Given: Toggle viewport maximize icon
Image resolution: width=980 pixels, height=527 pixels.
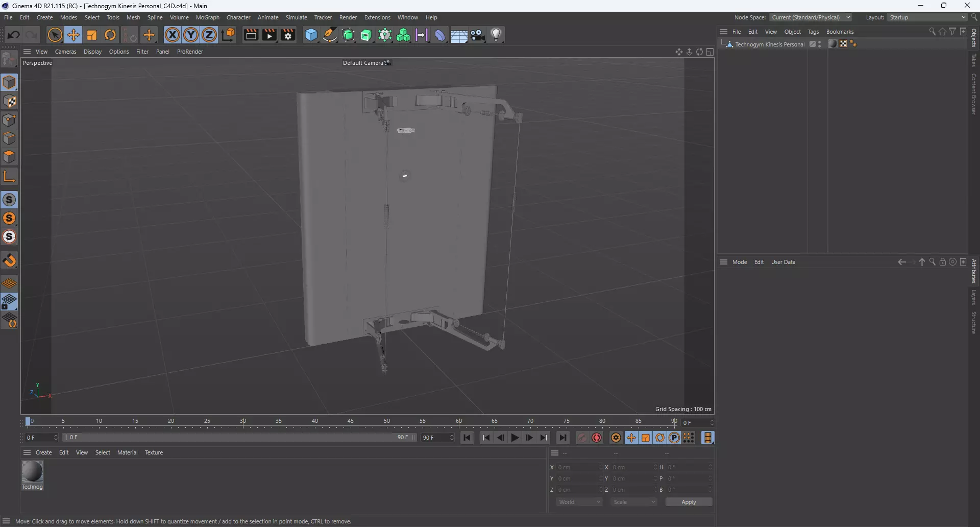Looking at the screenshot, I should click(709, 52).
